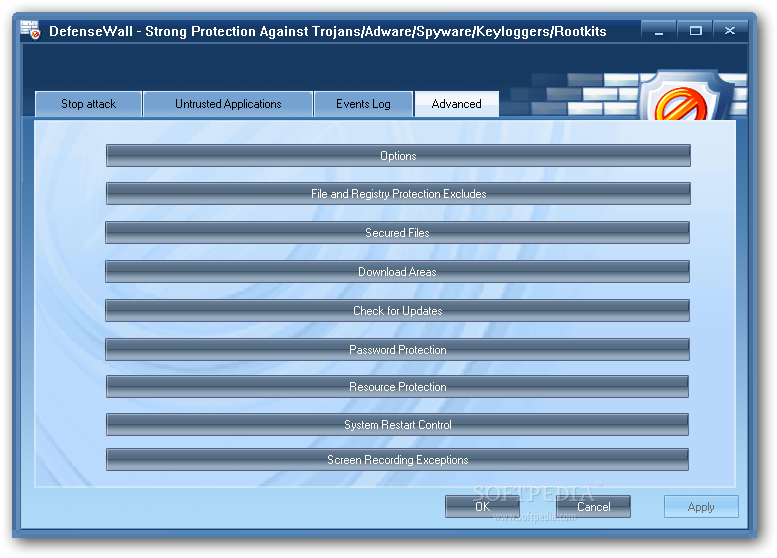
Task: Open the Untrusted Applications tab
Action: [228, 104]
